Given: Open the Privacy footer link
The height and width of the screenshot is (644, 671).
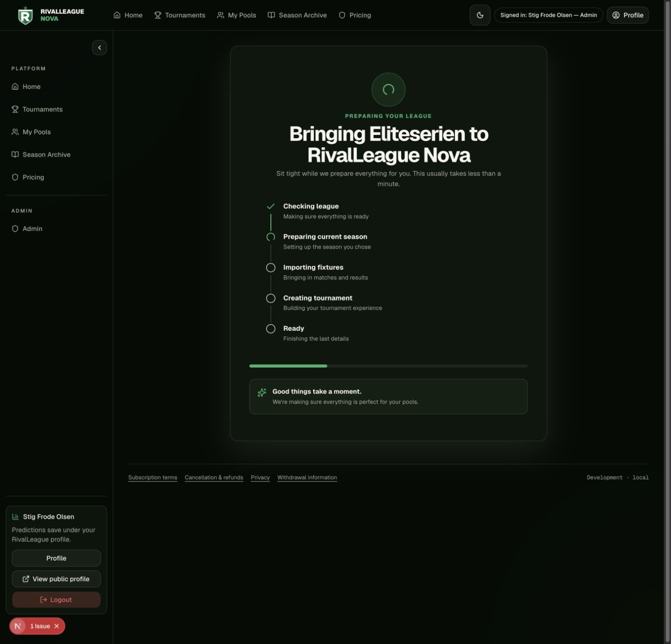Looking at the screenshot, I should (260, 478).
